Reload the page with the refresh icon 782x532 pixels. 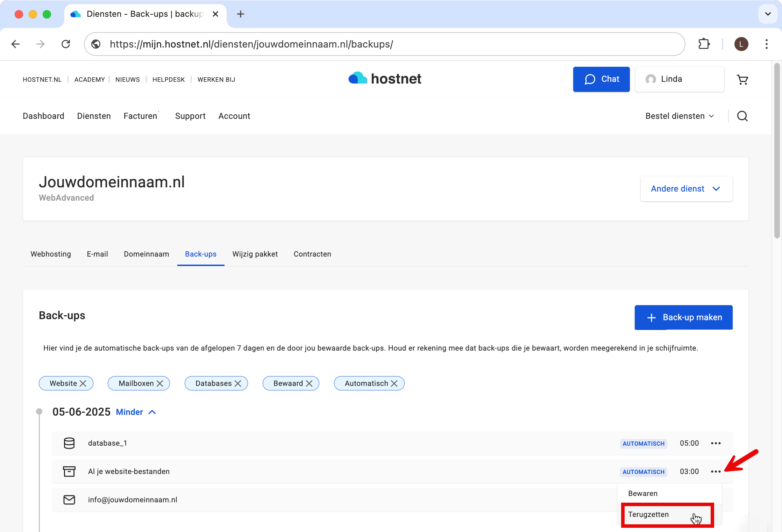[66, 44]
